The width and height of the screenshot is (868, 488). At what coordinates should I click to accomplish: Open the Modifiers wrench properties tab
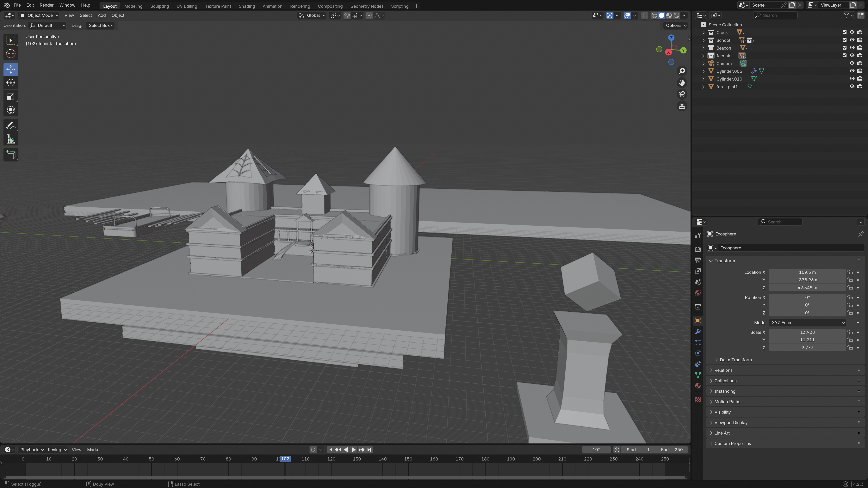coord(698,332)
